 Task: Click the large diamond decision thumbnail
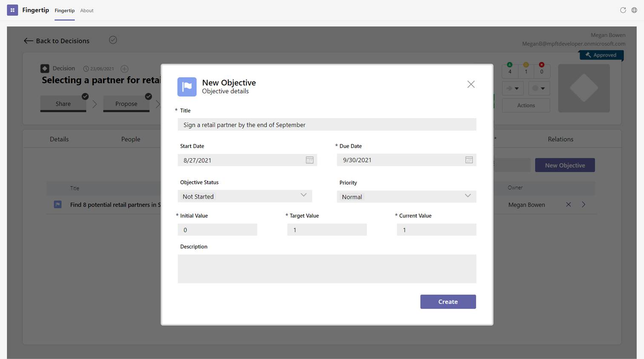(x=584, y=88)
